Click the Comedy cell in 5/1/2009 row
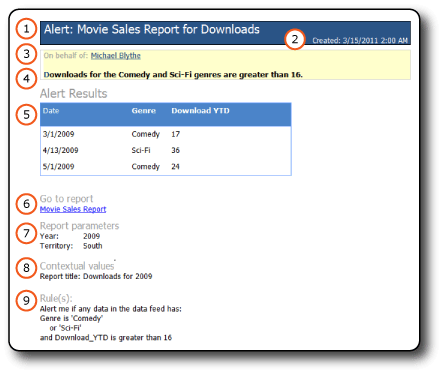The image size is (443, 374). coord(146,166)
